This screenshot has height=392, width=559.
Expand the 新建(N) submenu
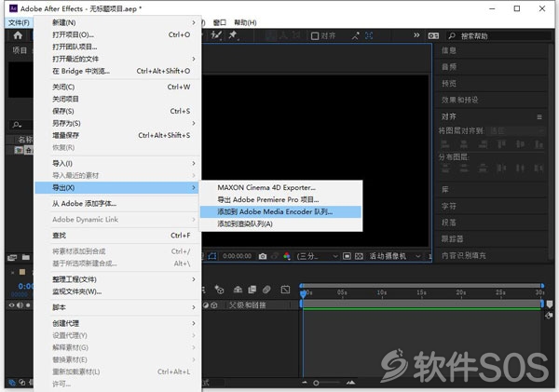click(x=117, y=22)
